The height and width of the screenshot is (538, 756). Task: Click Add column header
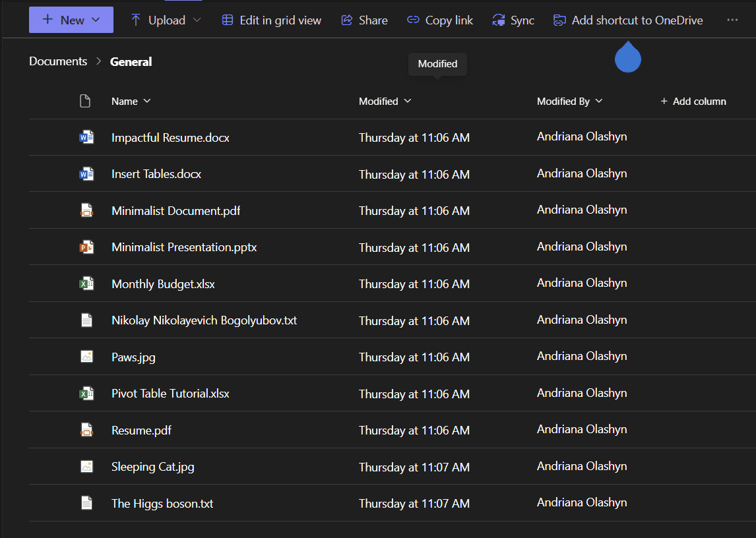point(693,101)
